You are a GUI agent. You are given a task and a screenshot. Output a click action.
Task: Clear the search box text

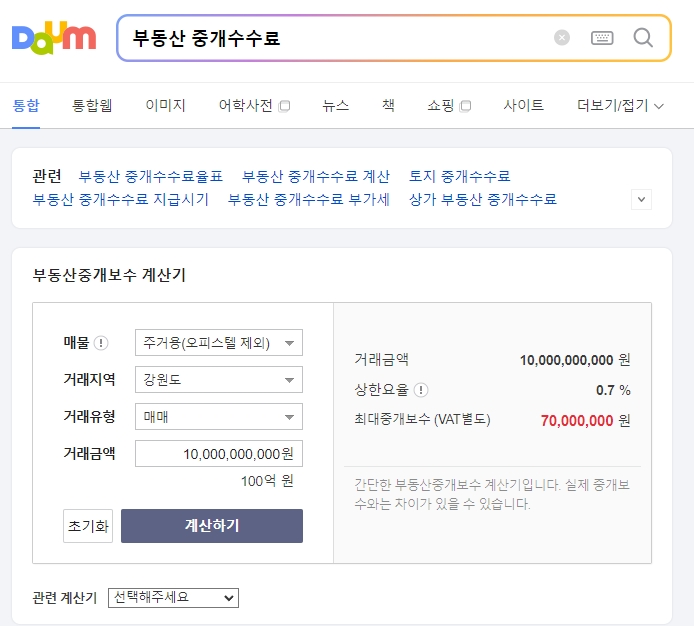[x=562, y=38]
